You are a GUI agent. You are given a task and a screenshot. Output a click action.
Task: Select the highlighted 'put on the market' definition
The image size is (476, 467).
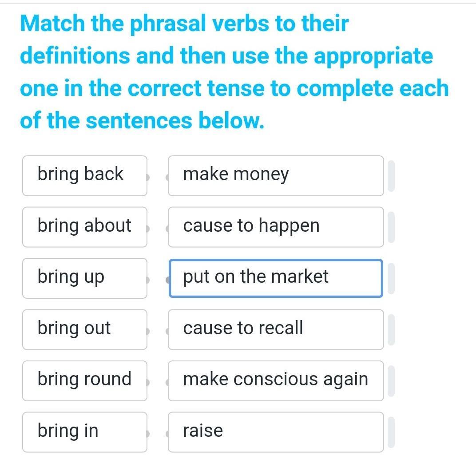pyautogui.click(x=275, y=278)
